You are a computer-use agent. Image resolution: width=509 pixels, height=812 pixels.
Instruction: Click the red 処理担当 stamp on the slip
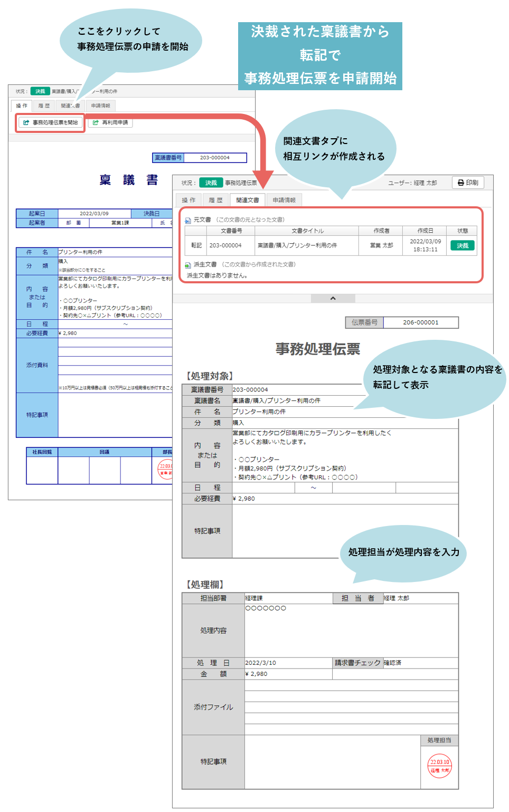coord(439,766)
